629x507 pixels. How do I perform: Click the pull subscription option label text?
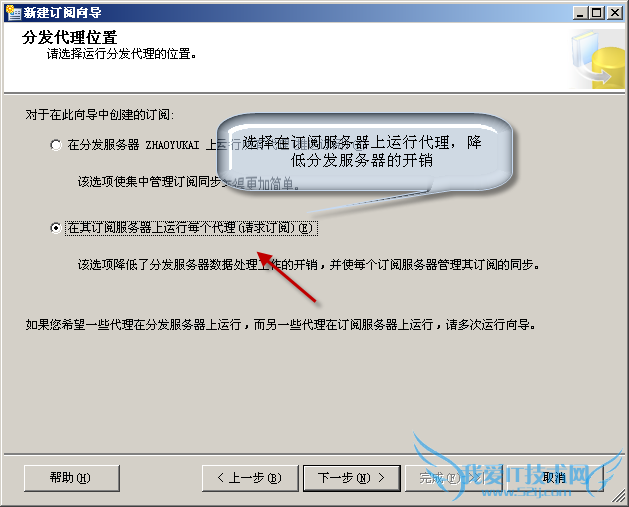click(191, 228)
